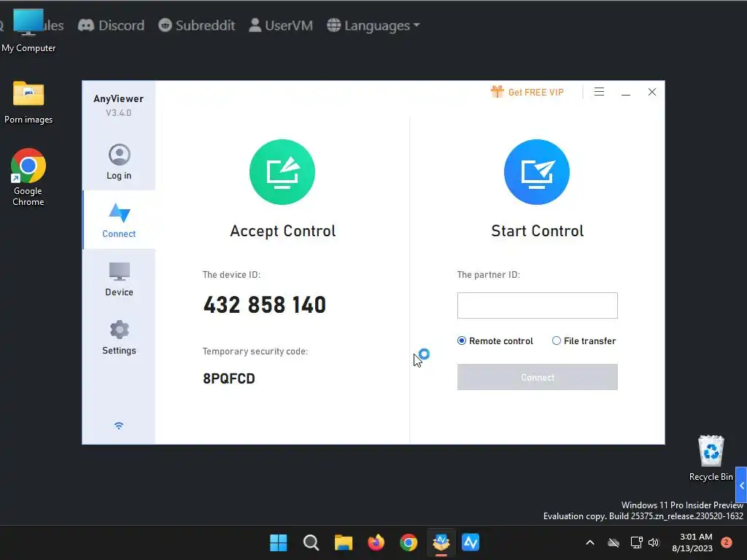Launch Chrome from the taskbar
The width and height of the screenshot is (747, 560).
[x=409, y=542]
